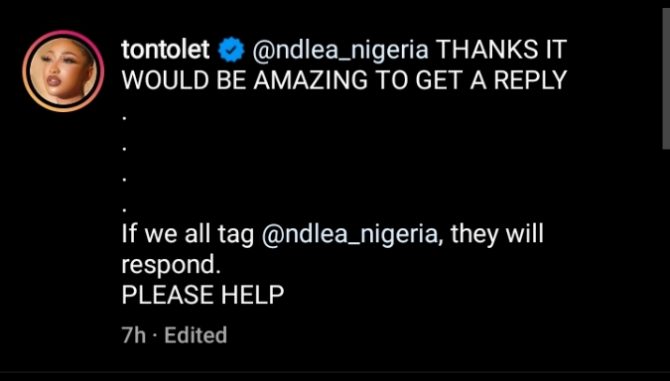Click the 7h timestamp
This screenshot has width=670, height=381.
click(133, 335)
